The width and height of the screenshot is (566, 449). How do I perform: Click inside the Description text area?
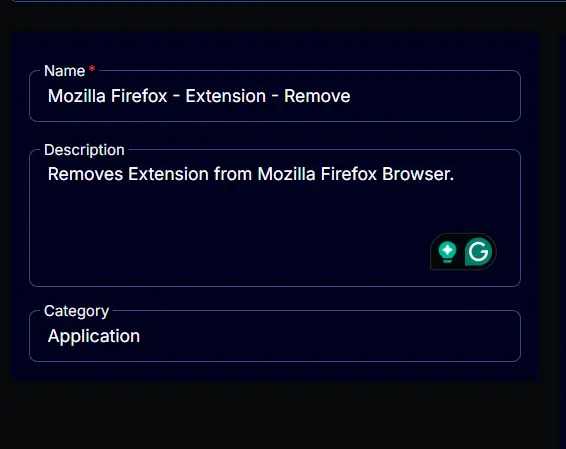(x=275, y=218)
